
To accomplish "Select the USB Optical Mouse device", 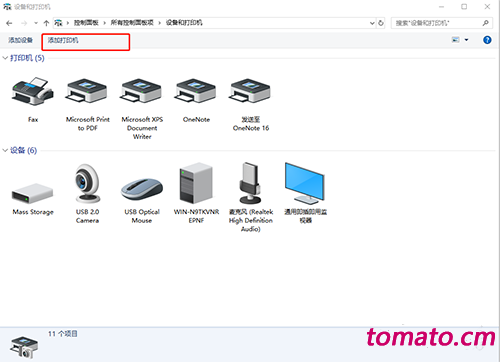I will [142, 190].
